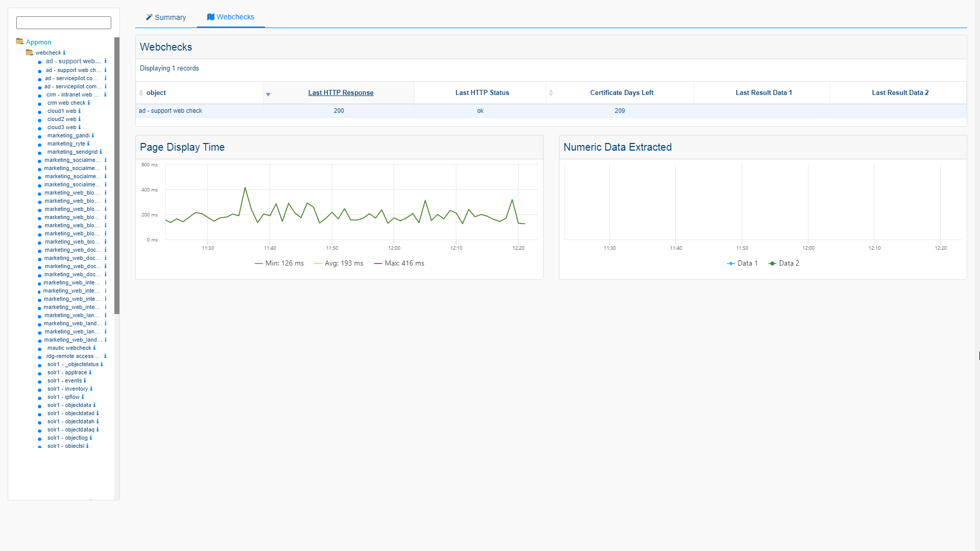Click the 'ok' status cell

(x=480, y=111)
